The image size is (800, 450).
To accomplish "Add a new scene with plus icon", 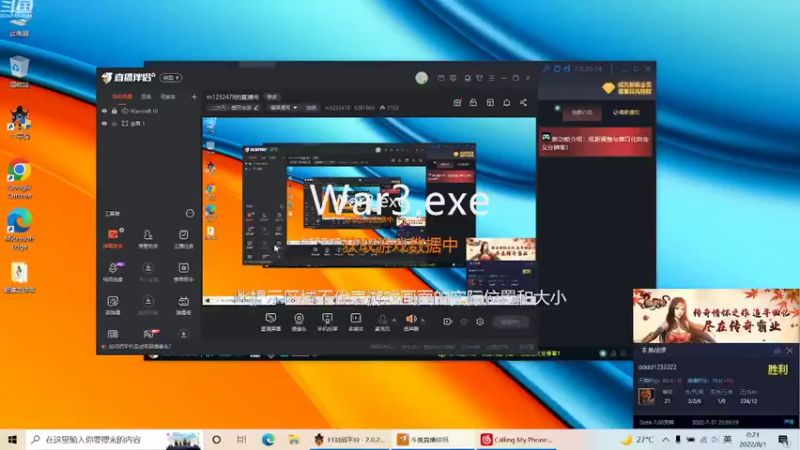I will point(194,96).
